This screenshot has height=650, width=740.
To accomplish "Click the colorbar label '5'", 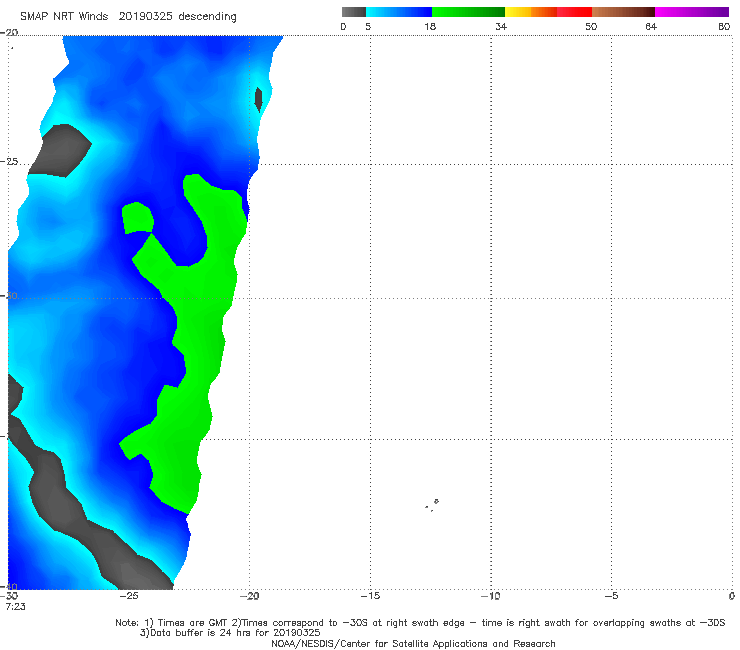I will click(x=368, y=26).
